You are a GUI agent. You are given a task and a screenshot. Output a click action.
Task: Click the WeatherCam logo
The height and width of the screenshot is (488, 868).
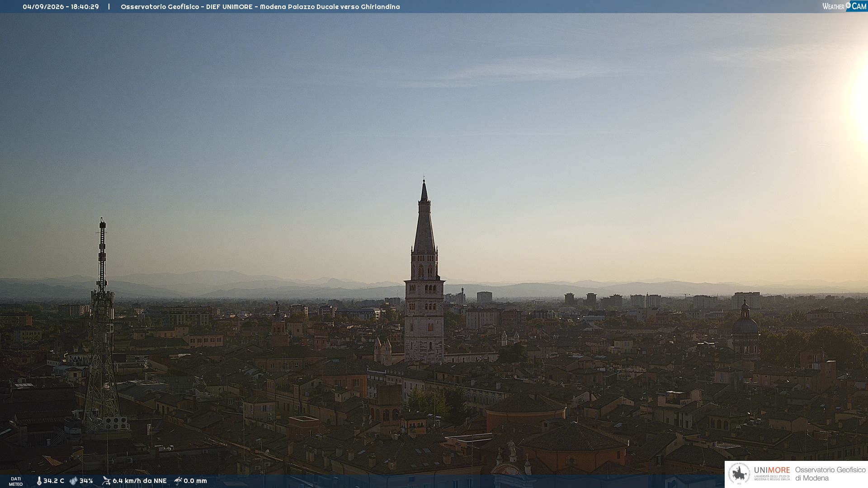pos(844,6)
